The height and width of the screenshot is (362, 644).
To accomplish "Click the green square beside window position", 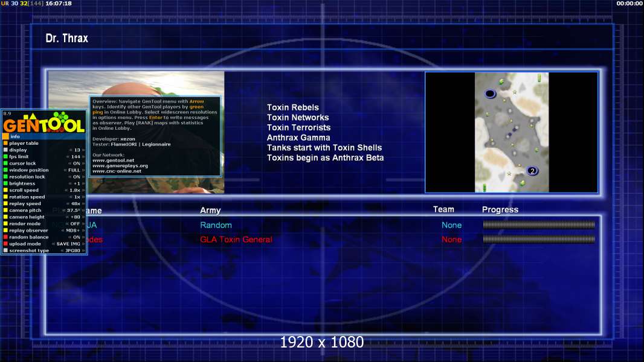I will click(x=5, y=170).
